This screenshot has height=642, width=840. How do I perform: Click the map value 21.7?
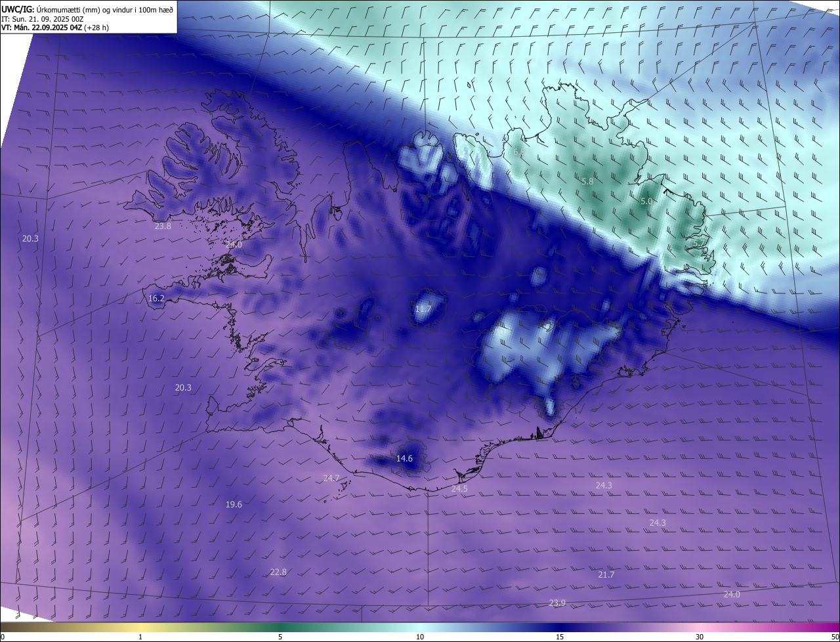[x=606, y=574]
